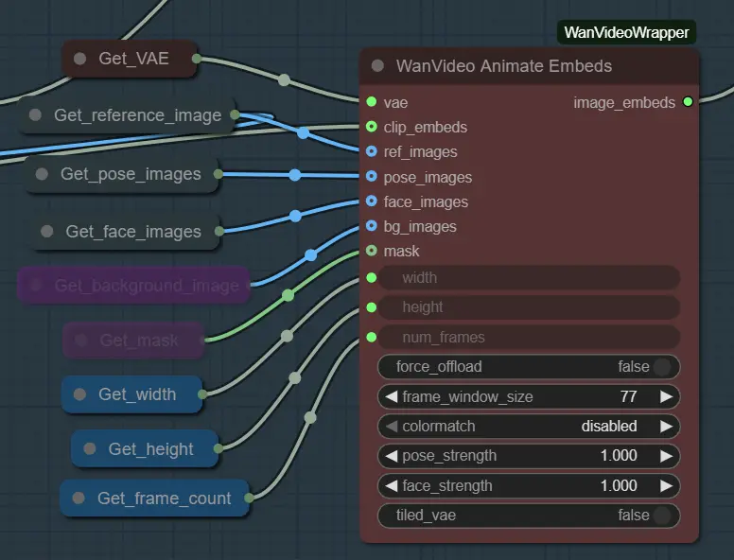This screenshot has width=734, height=560.
Task: Click the pose_images input socket
Action: [x=372, y=177]
